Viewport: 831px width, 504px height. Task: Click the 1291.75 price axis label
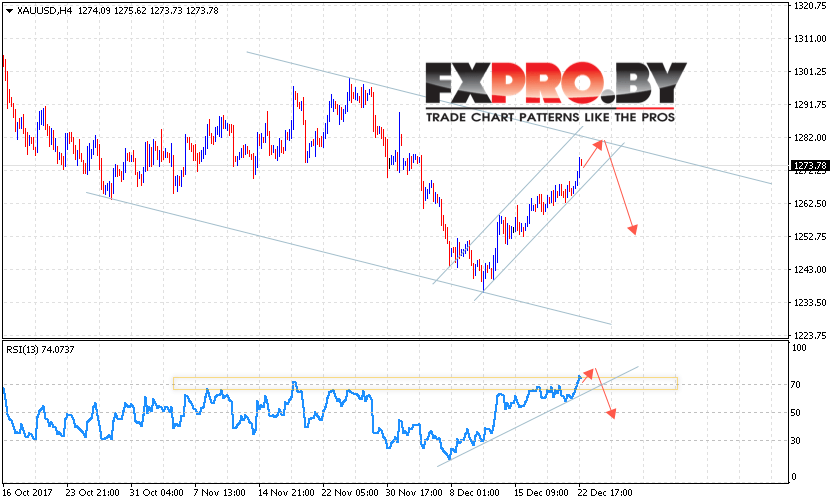[x=810, y=104]
